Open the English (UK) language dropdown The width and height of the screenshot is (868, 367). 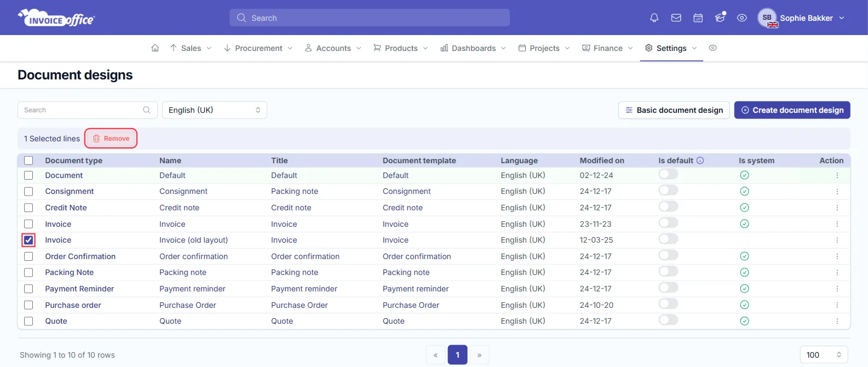(x=215, y=110)
